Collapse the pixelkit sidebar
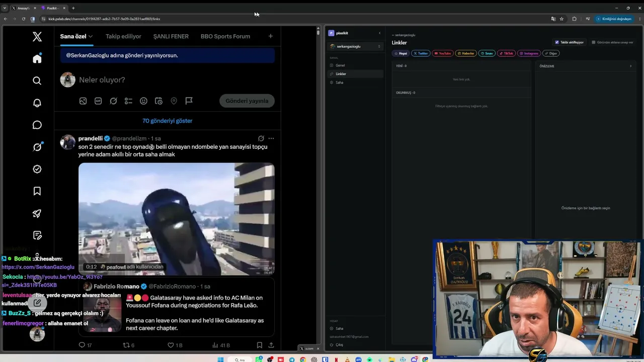The height and width of the screenshot is (362, 644). pyautogui.click(x=379, y=33)
